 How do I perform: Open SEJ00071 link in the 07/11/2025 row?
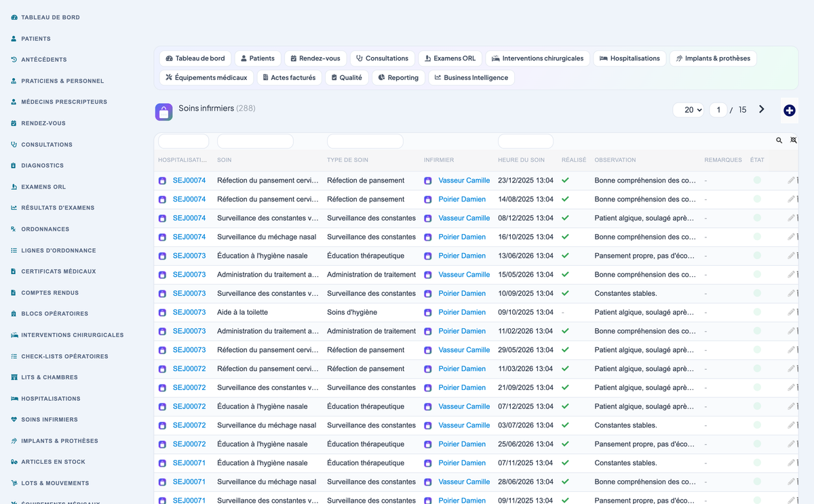[x=189, y=463]
